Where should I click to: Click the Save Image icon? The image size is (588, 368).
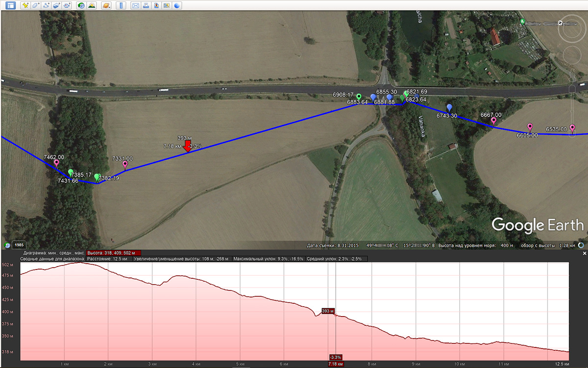pyautogui.click(x=156, y=6)
